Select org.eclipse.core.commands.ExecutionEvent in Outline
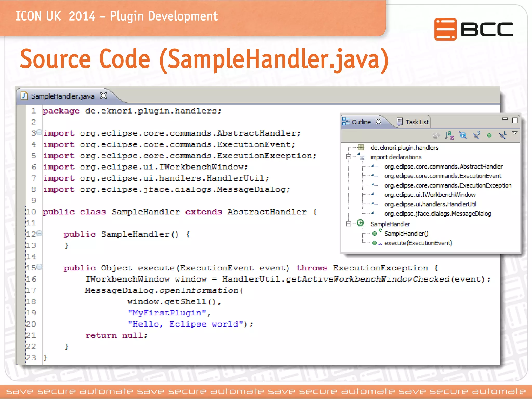This screenshot has width=532, height=399. pyautogui.click(x=443, y=176)
